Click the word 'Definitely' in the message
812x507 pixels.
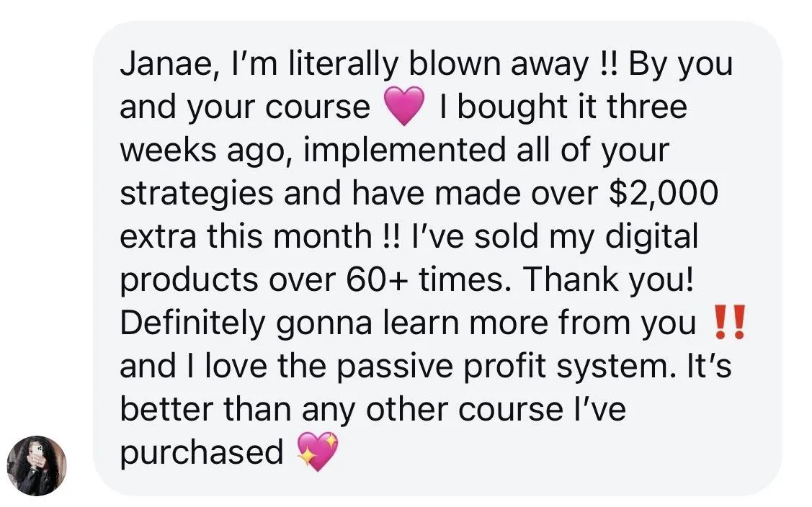click(x=192, y=323)
